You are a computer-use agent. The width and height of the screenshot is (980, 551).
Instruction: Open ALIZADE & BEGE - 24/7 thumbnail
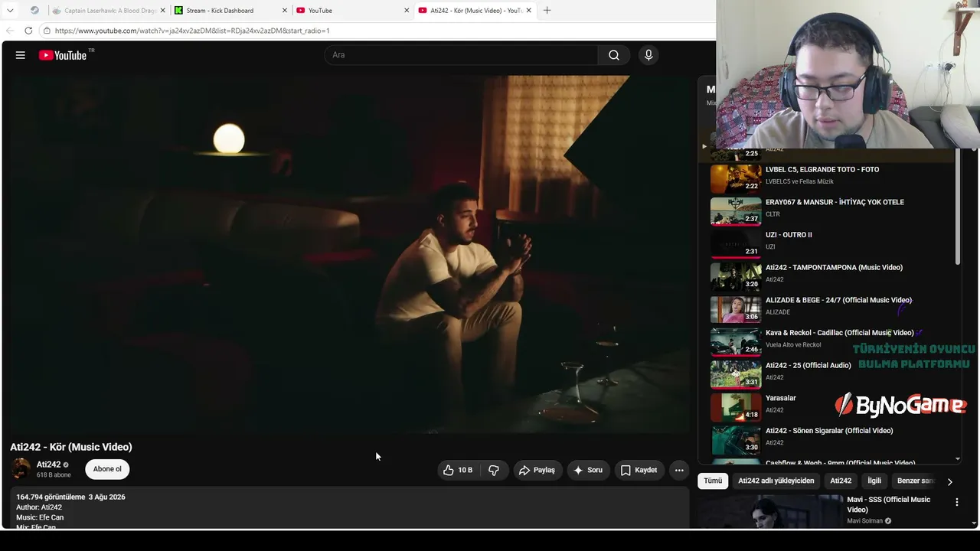pos(736,309)
